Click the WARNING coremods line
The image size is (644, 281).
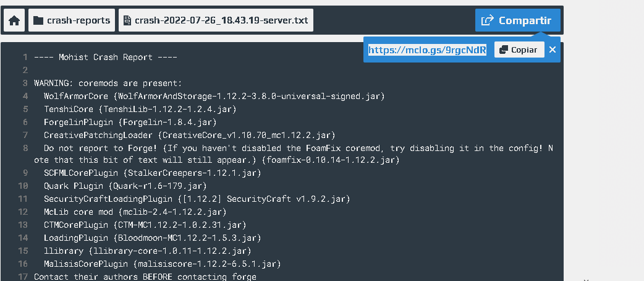[x=108, y=83]
